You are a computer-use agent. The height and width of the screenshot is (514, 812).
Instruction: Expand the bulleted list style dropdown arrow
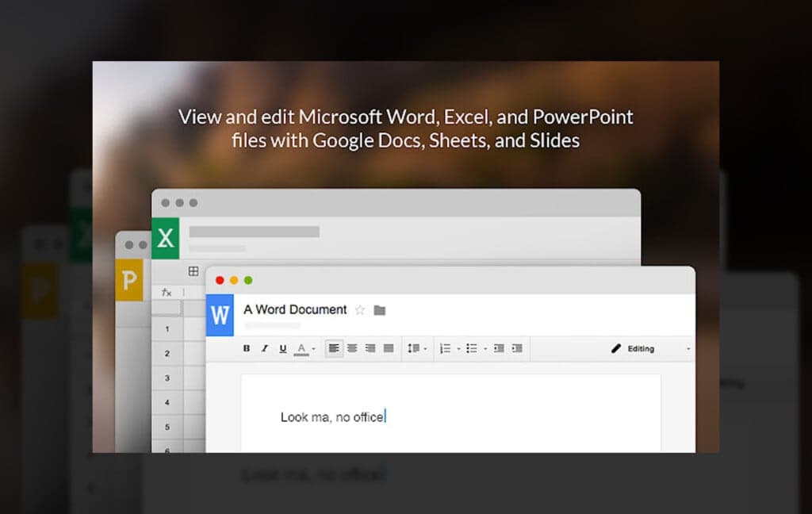coord(485,349)
